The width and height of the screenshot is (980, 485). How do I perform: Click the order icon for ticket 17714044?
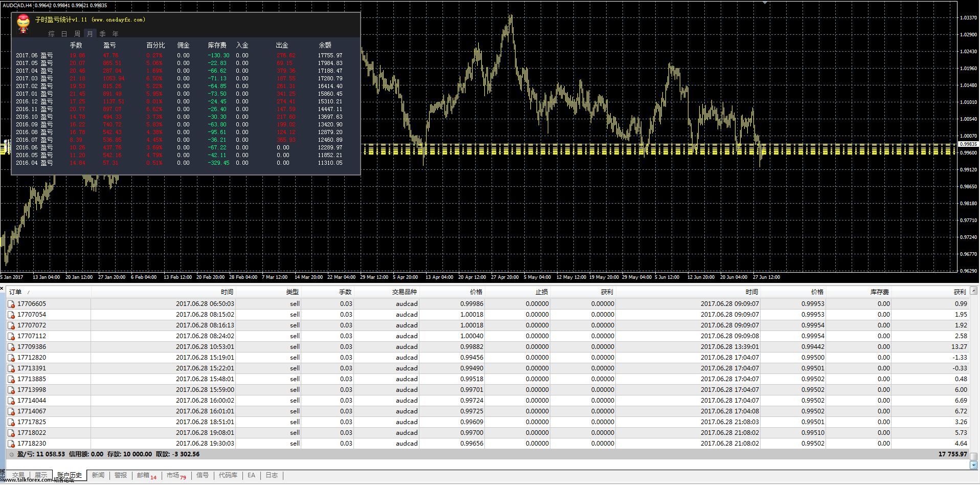[x=11, y=401]
